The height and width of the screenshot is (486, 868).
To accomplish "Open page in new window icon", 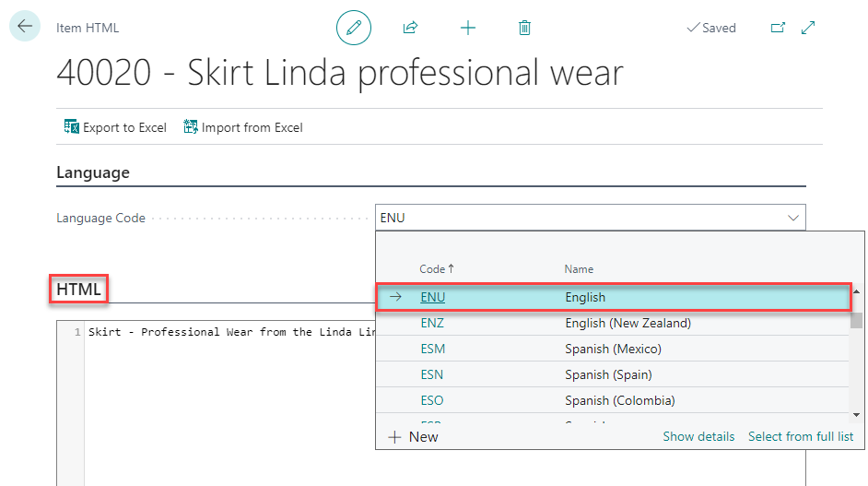I will [778, 28].
